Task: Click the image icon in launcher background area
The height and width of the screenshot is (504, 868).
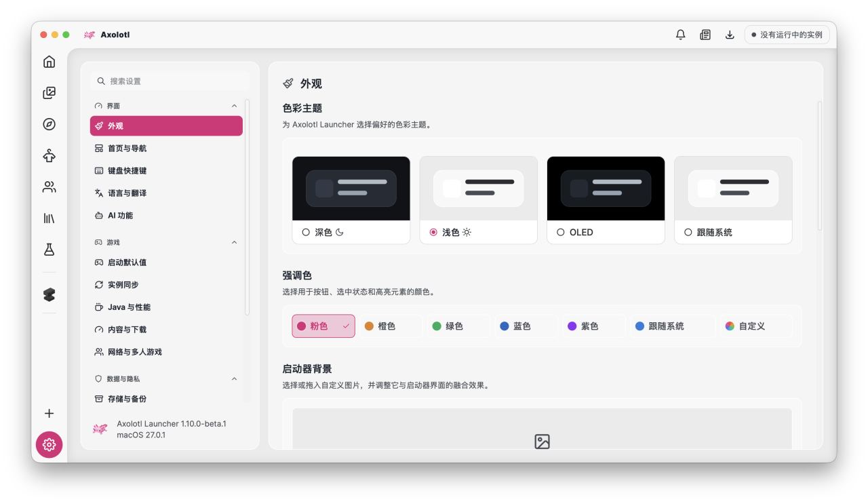Action: 542,442
